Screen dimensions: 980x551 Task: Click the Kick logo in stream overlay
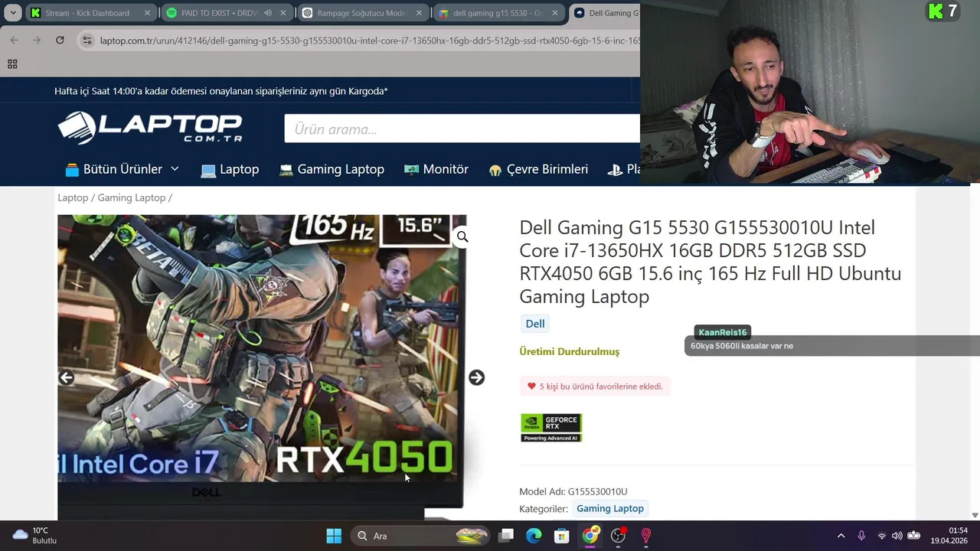(x=936, y=11)
